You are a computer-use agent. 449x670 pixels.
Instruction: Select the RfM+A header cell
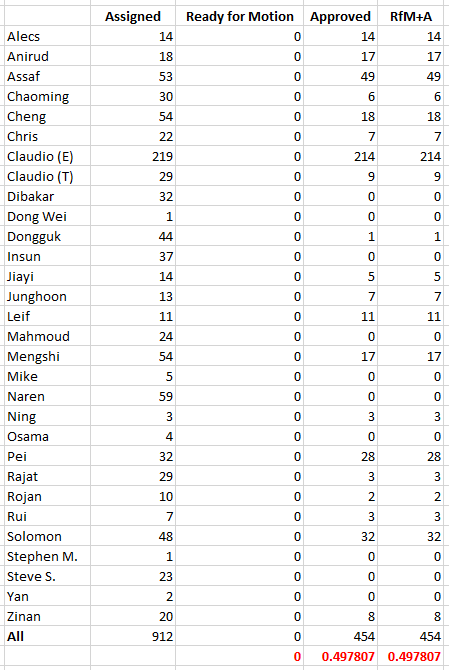click(x=411, y=16)
